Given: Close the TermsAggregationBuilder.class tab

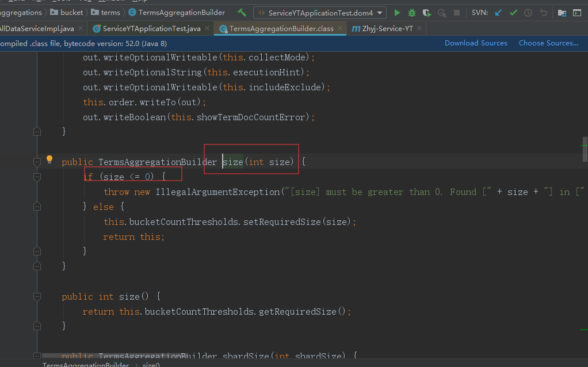Looking at the screenshot, I should (x=340, y=29).
